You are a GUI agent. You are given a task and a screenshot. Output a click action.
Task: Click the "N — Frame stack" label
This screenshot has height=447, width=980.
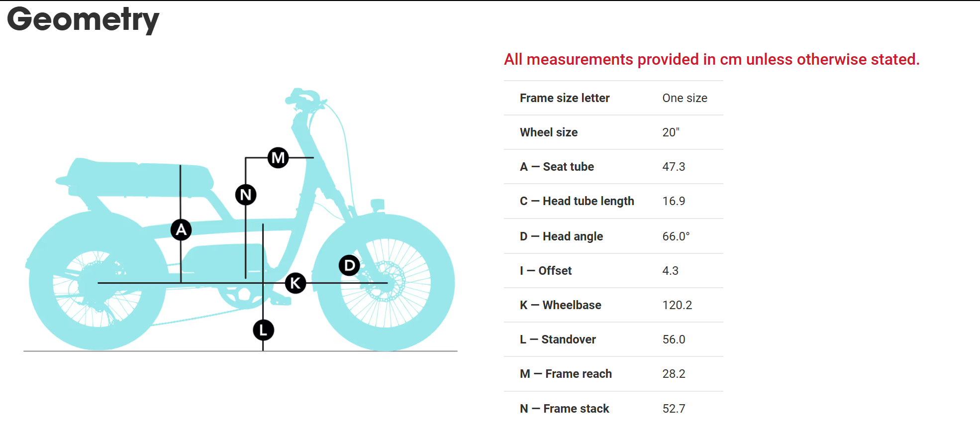pyautogui.click(x=564, y=409)
